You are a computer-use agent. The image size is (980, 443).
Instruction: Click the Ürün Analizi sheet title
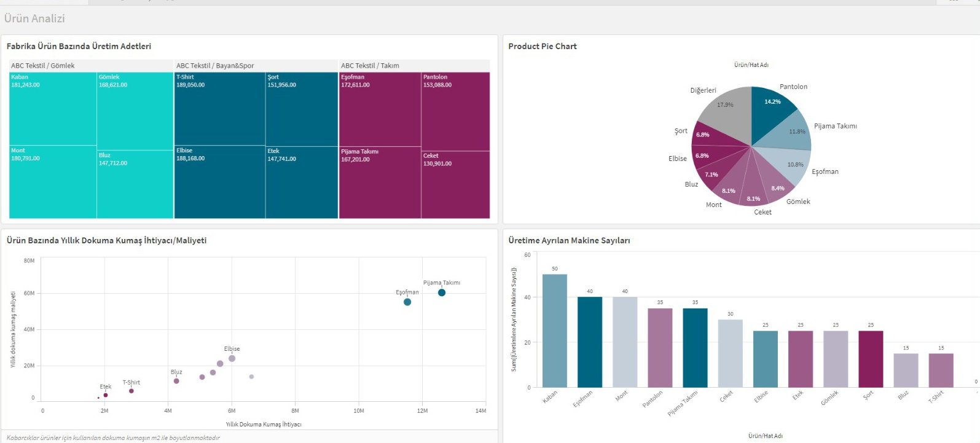[x=34, y=18]
